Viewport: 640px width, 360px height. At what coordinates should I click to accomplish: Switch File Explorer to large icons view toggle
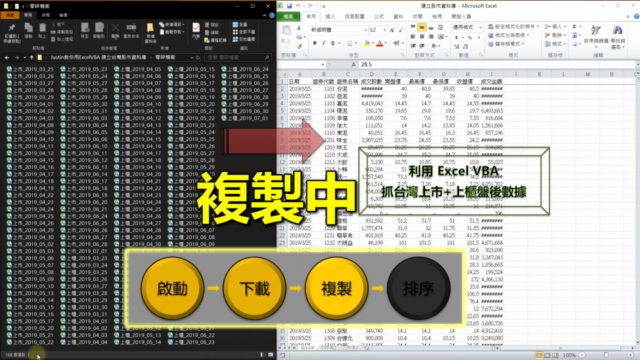click(271, 355)
